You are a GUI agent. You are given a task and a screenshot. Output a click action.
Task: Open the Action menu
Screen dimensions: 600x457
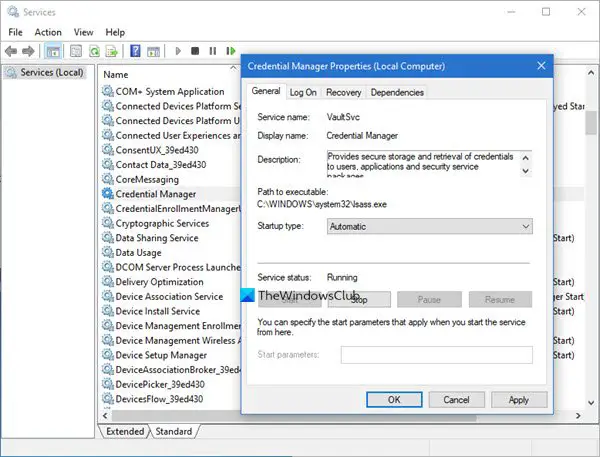click(x=48, y=32)
